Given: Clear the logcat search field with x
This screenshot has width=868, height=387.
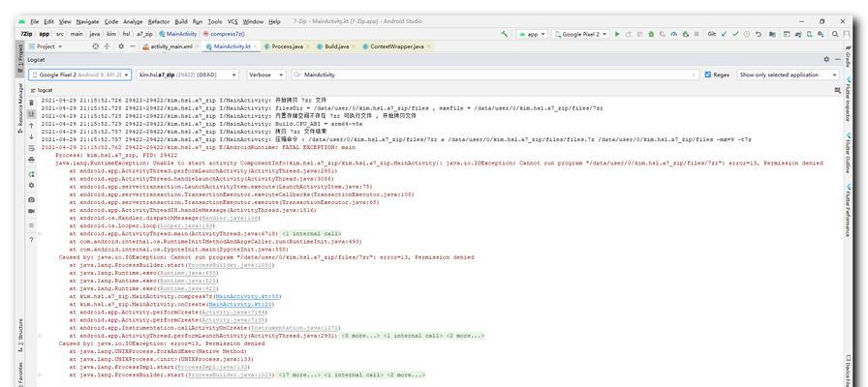Looking at the screenshot, I should click(694, 74).
